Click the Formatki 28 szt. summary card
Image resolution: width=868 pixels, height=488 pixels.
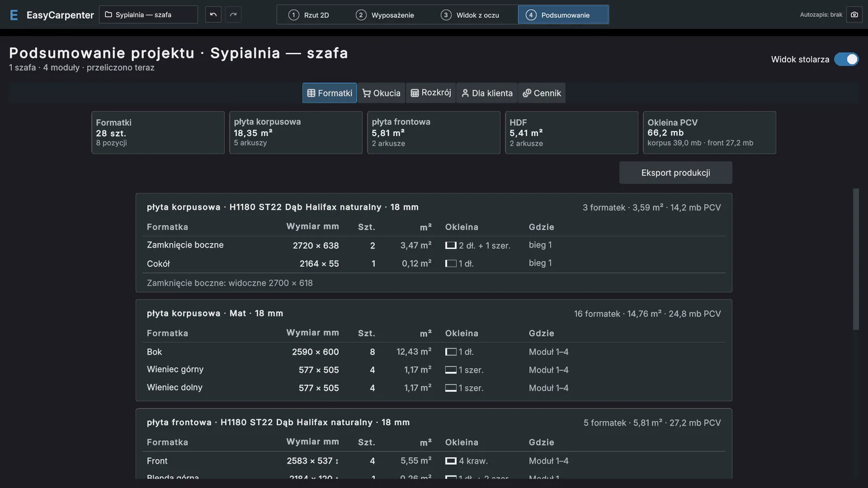click(x=158, y=133)
